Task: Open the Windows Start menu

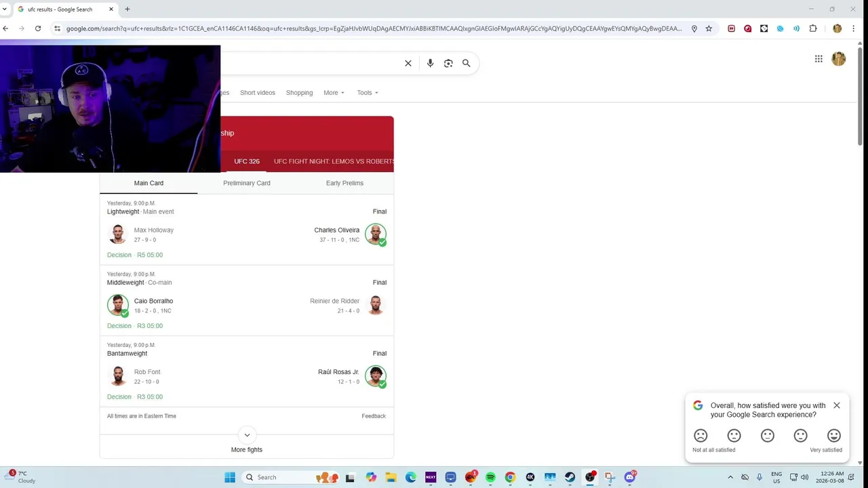Action: click(230, 477)
